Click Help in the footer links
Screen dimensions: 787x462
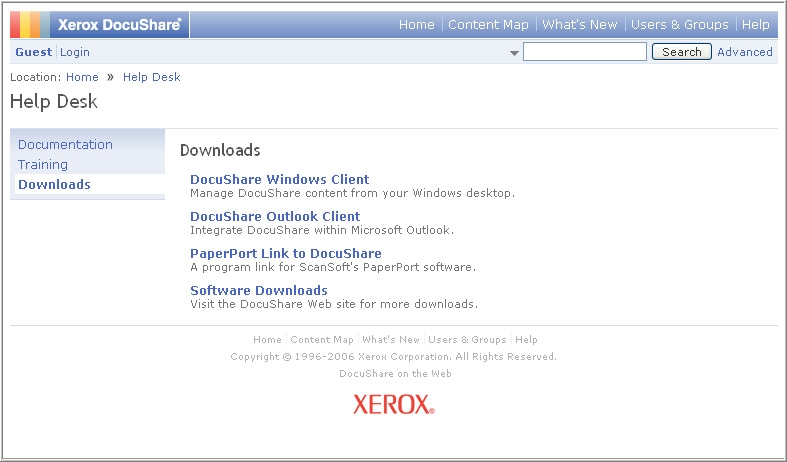527,340
